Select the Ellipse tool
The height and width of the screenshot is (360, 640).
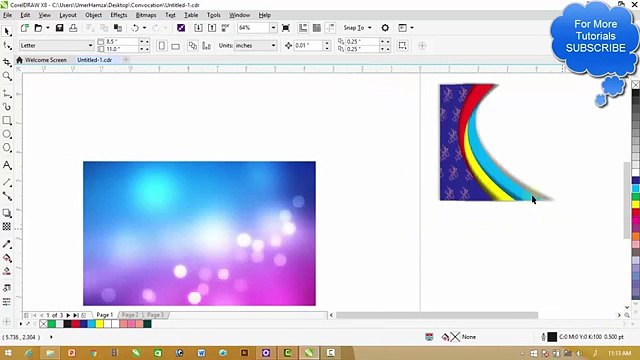pyautogui.click(x=7, y=134)
